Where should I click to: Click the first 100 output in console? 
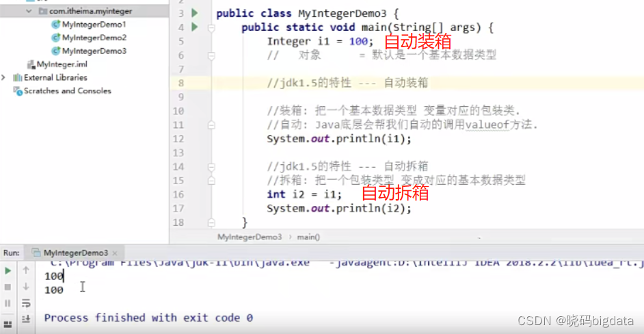[54, 277]
